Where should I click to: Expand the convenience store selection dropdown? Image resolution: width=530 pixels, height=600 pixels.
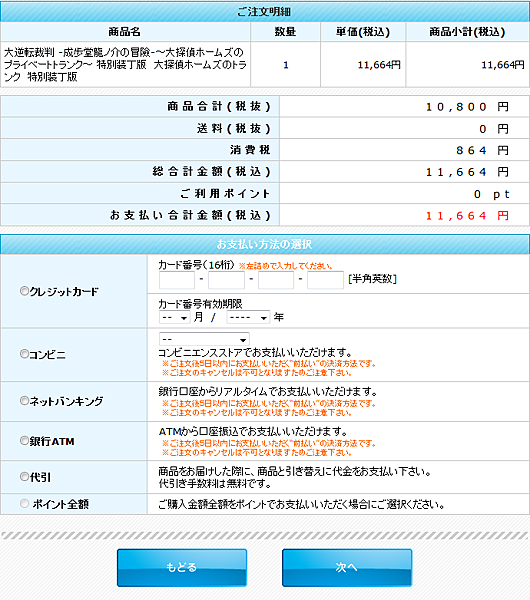click(x=204, y=339)
